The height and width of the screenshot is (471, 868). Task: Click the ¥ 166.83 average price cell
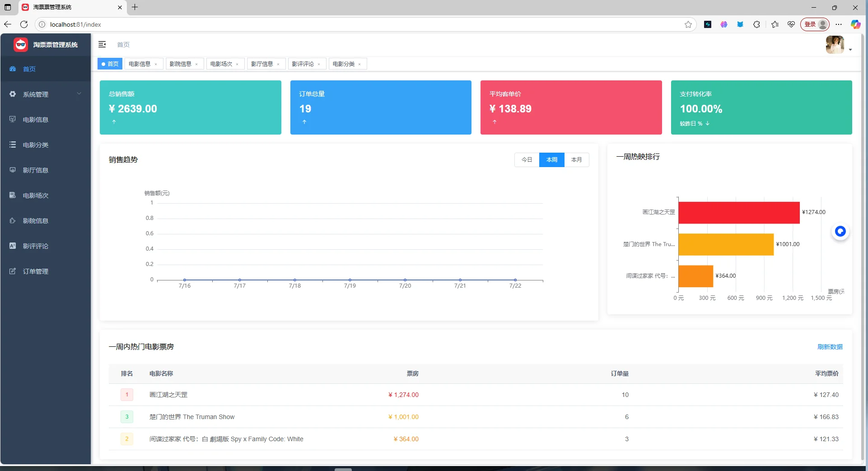tap(826, 417)
